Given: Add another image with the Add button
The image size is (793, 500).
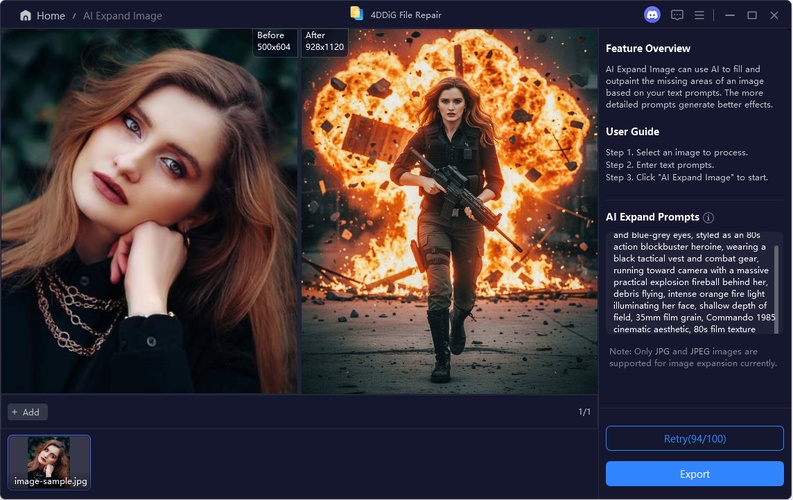Looking at the screenshot, I should [x=27, y=412].
